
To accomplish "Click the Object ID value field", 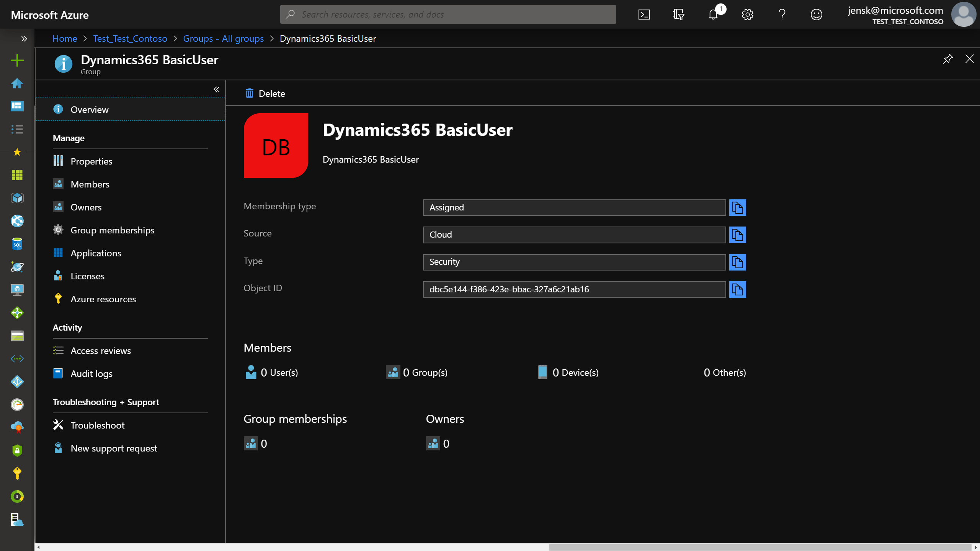I will [x=574, y=289].
